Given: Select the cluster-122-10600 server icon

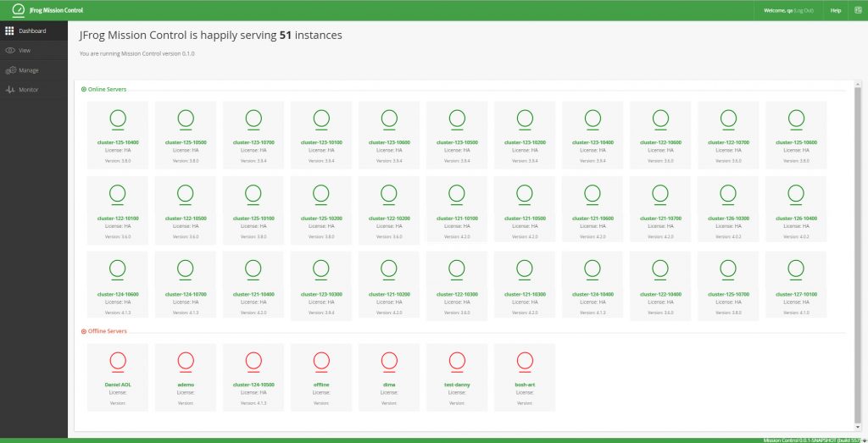Looking at the screenshot, I should click(x=660, y=120).
